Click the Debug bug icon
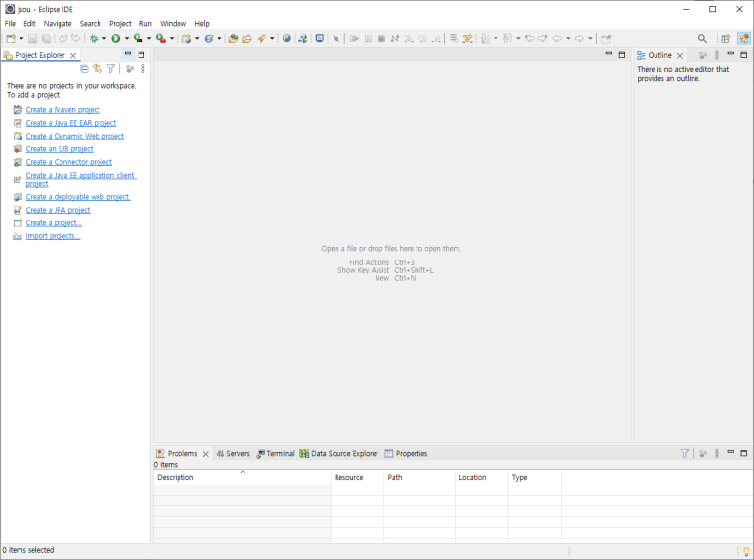This screenshot has height=560, width=754. (94, 38)
